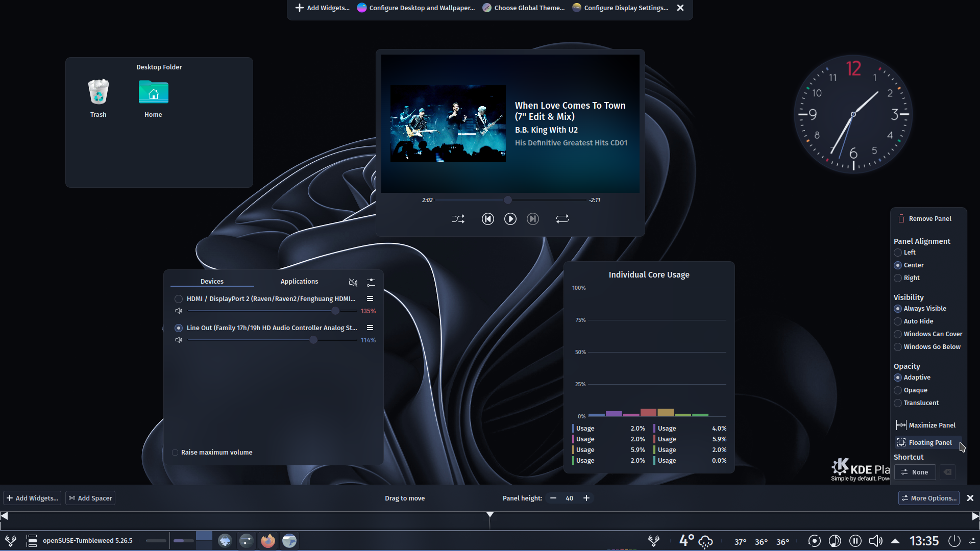Switch to Devices tab in volume widget
This screenshot has height=551, width=980.
(x=212, y=281)
